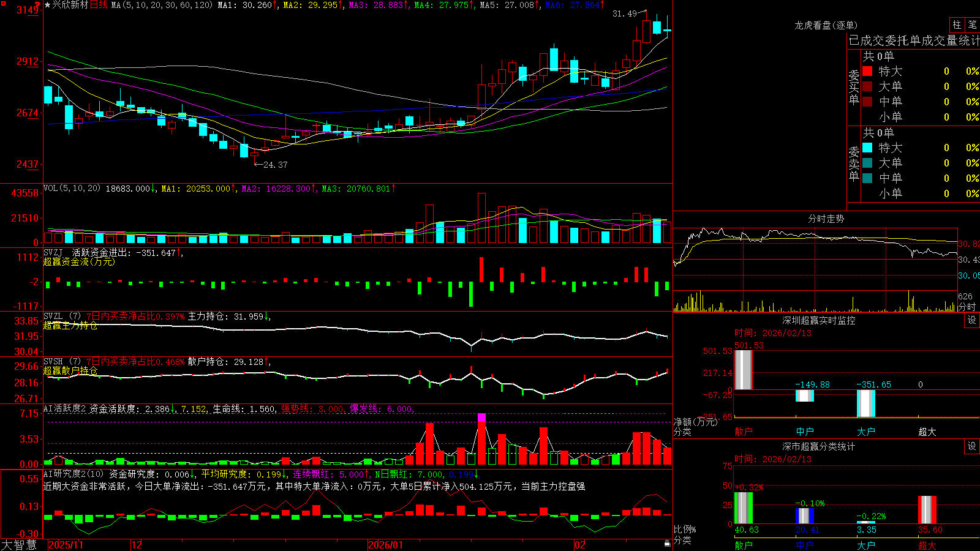This screenshot has height=551, width=980.
Task: Select the 2026/01 date marker on timeline
Action: [386, 545]
